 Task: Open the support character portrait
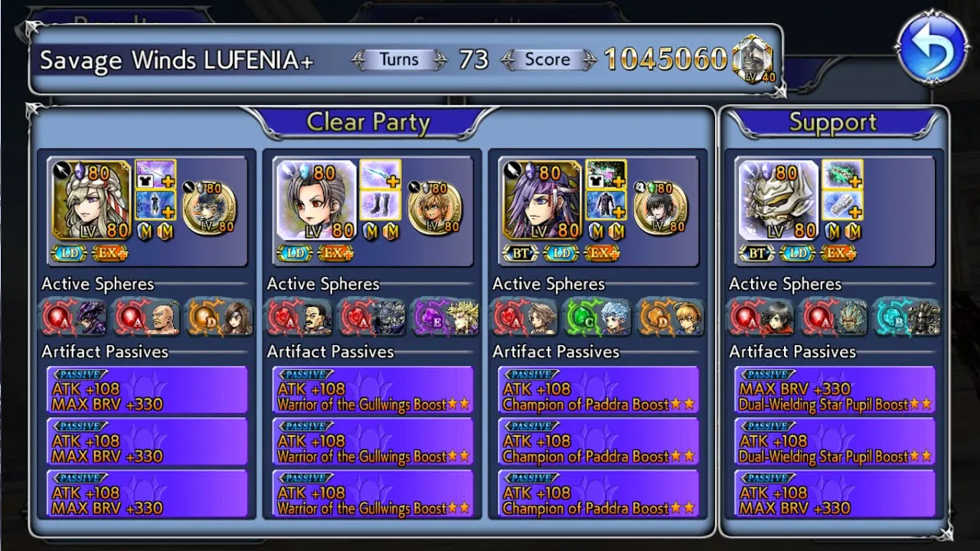778,200
